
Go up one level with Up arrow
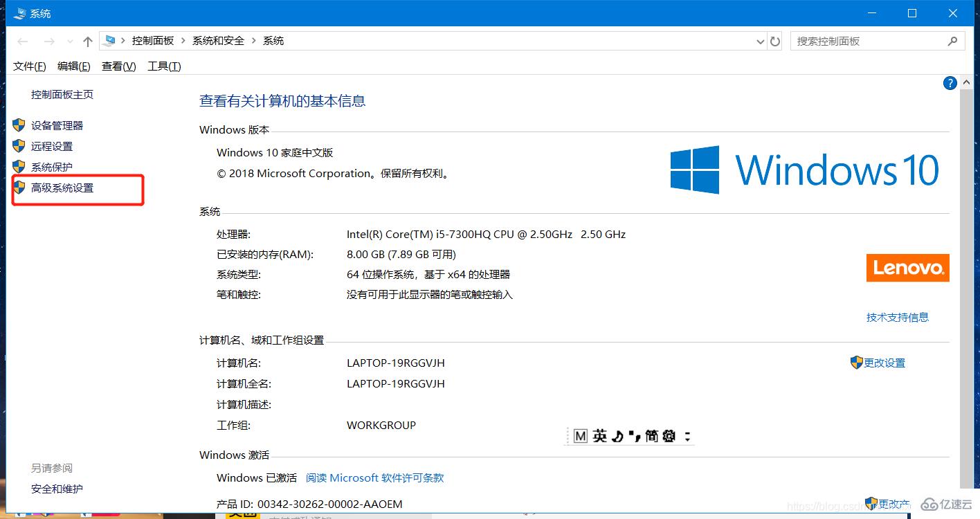point(88,42)
